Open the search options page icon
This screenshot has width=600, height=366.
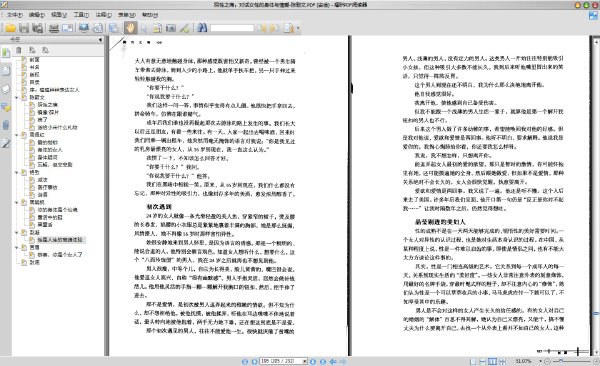(x=289, y=28)
